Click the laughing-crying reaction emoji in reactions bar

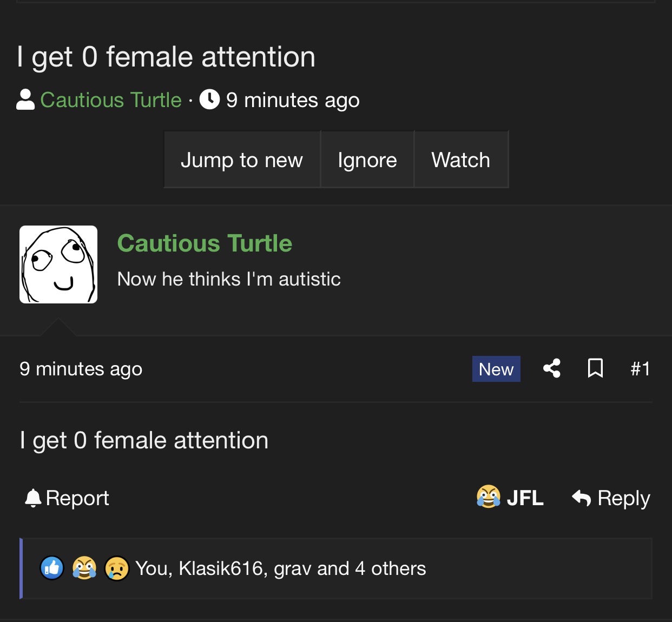84,568
